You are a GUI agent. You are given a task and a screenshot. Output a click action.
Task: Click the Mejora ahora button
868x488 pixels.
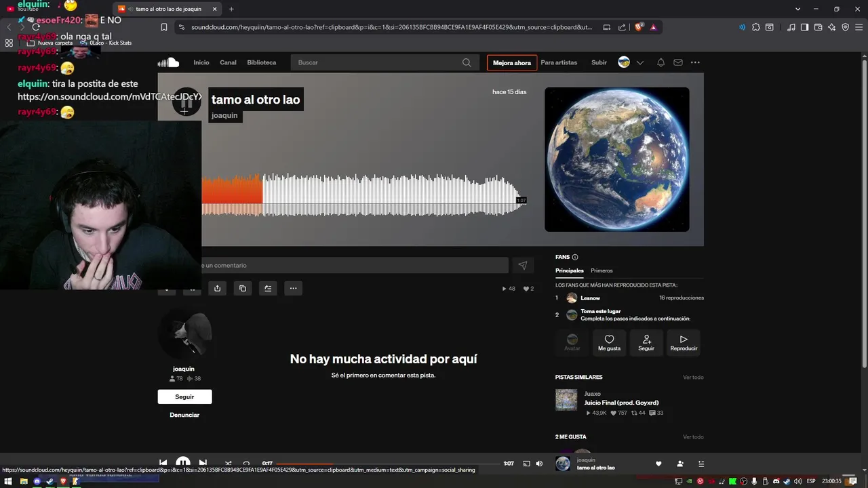(x=512, y=63)
